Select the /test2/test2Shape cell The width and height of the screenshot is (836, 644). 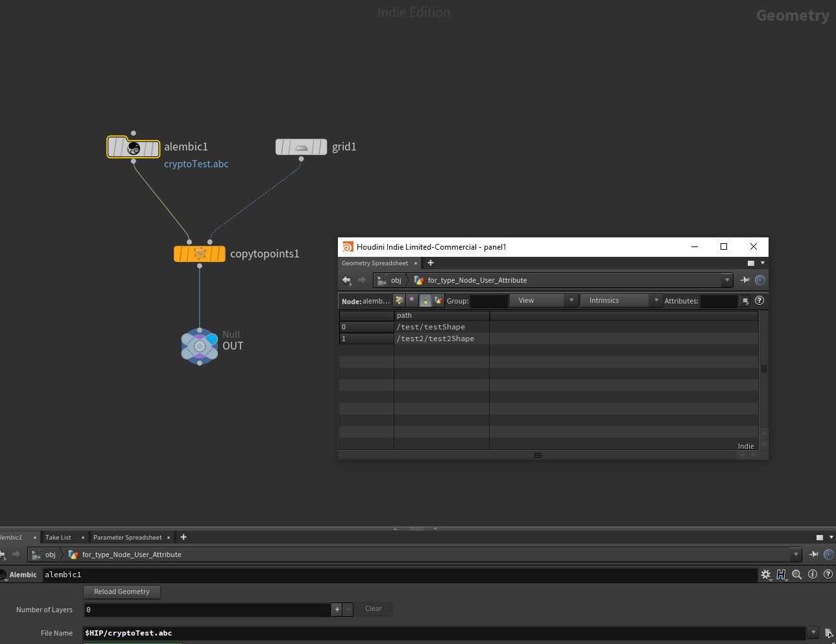(442, 339)
